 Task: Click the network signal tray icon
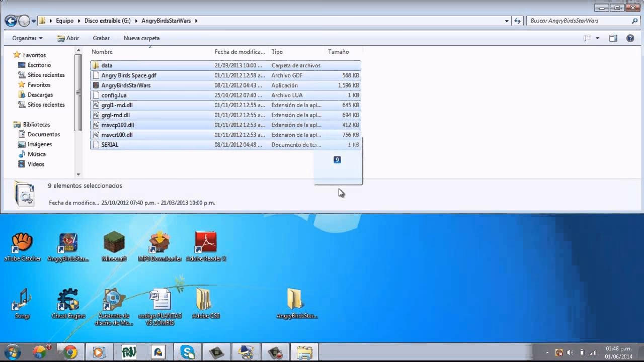[x=593, y=352]
